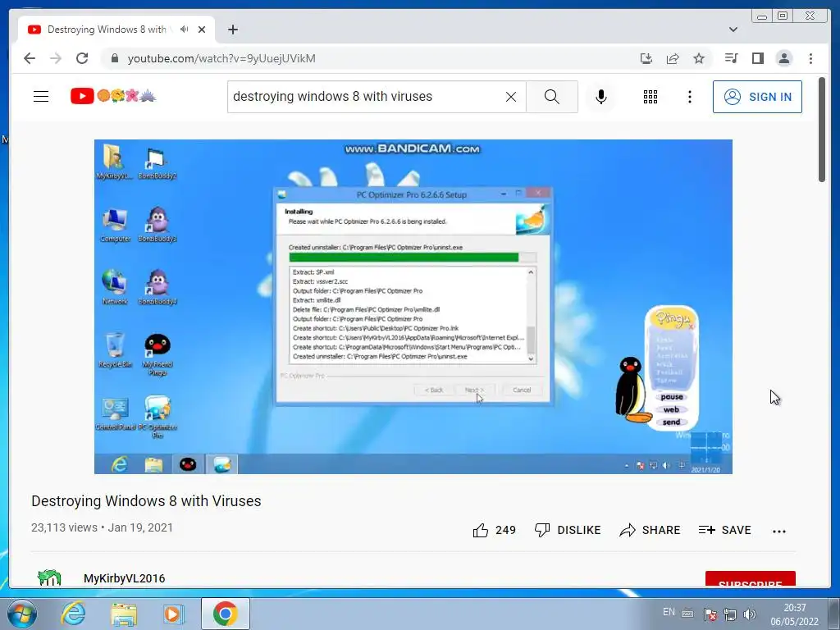840x630 pixels.
Task: Open the install/download page icon
Action: [x=646, y=58]
